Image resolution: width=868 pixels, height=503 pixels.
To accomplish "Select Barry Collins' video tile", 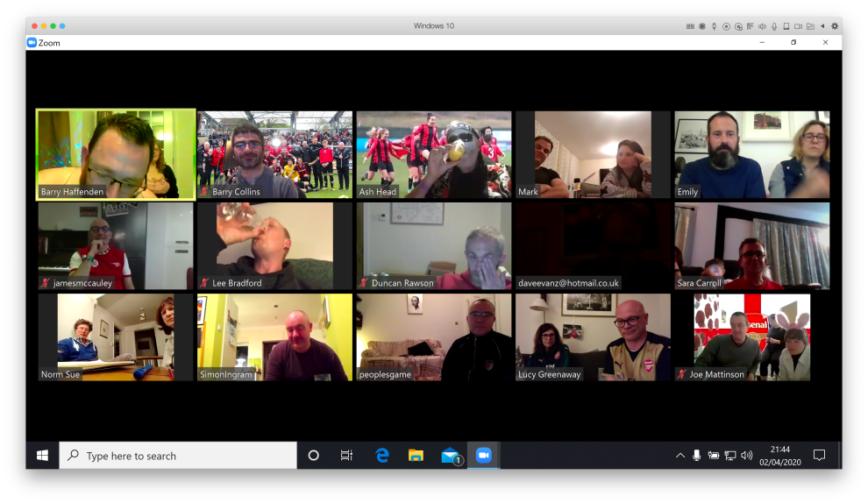I will pos(274,154).
